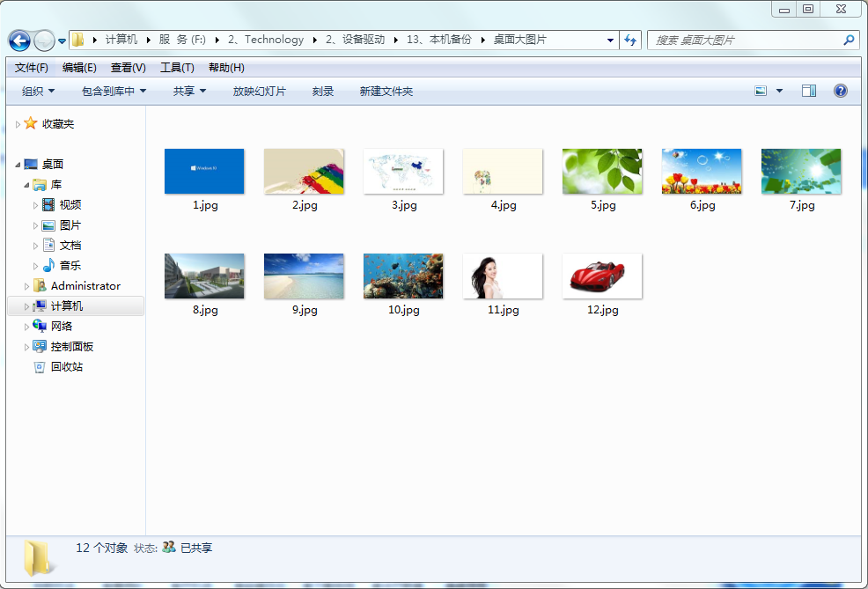The image size is (868, 589).
Task: Click the 放映幻灯片 slideshow button
Action: 259,92
